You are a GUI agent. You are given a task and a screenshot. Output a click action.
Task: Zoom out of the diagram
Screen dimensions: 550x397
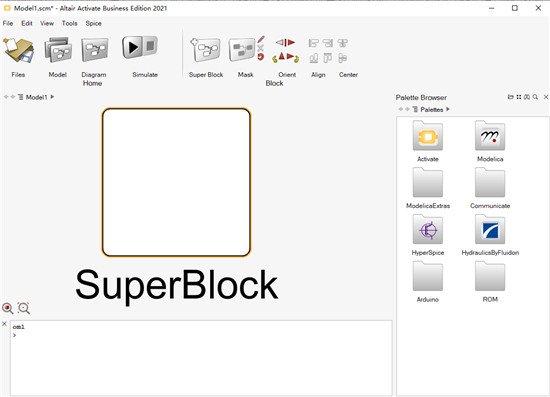click(x=24, y=308)
